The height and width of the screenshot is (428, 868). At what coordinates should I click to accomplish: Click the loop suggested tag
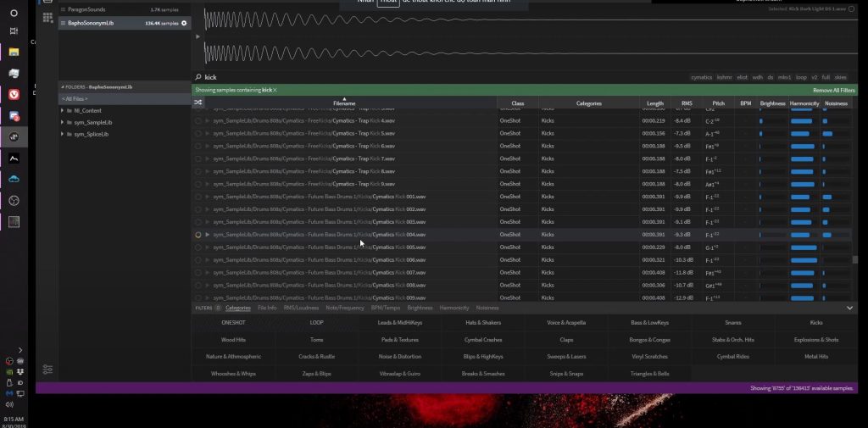(x=800, y=77)
